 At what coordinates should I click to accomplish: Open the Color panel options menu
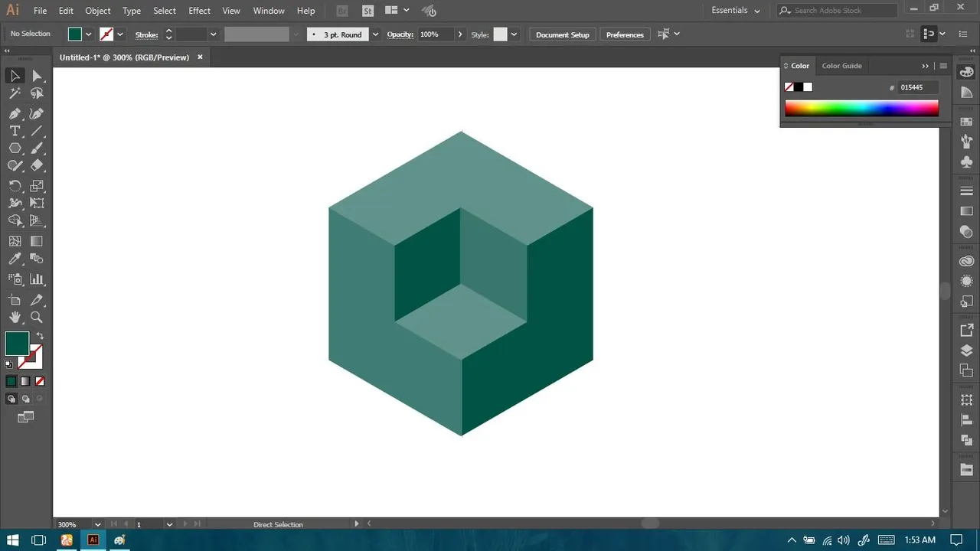(943, 66)
